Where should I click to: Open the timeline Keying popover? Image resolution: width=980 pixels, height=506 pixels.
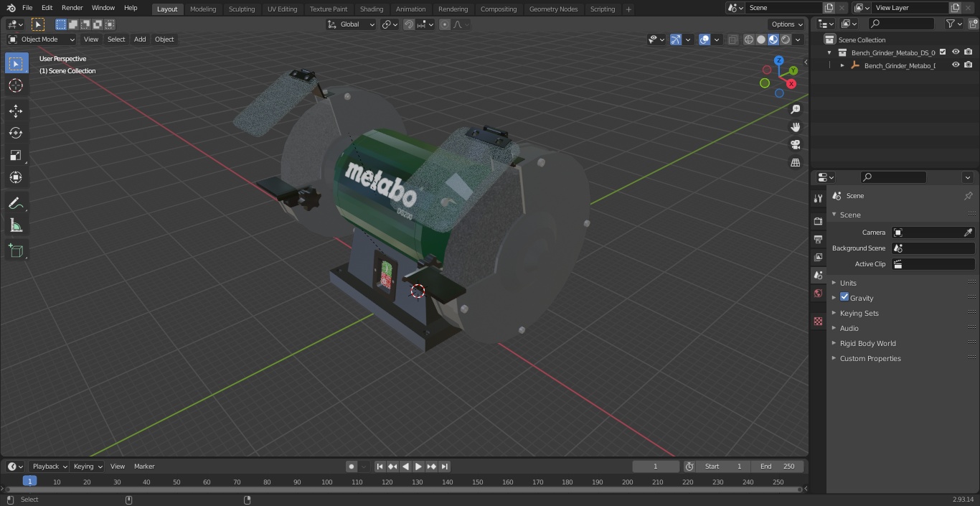88,467
